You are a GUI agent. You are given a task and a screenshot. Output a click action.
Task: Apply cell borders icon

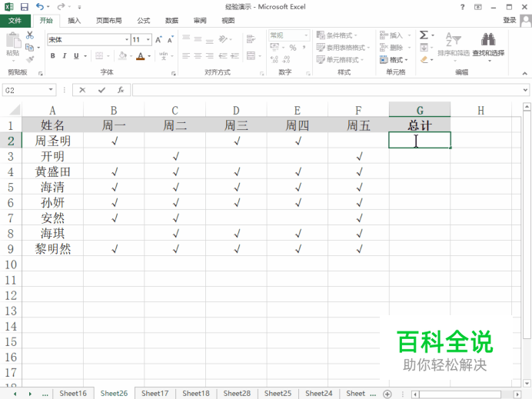(x=99, y=55)
